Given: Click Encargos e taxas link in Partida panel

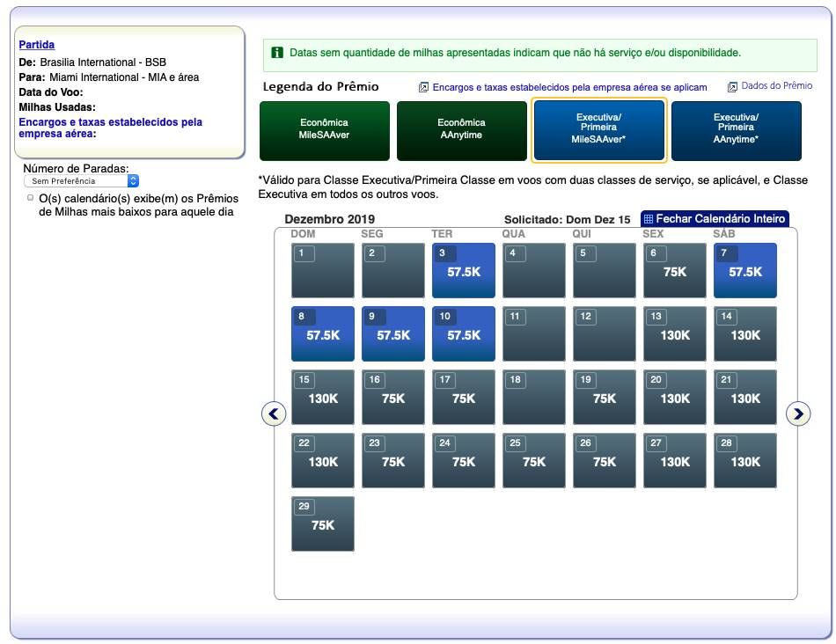Looking at the screenshot, I should tap(110, 128).
